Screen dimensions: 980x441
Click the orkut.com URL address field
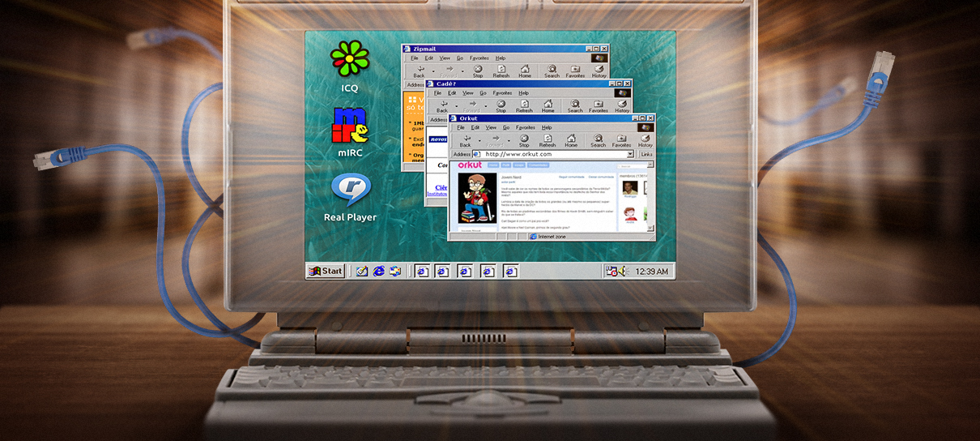551,154
